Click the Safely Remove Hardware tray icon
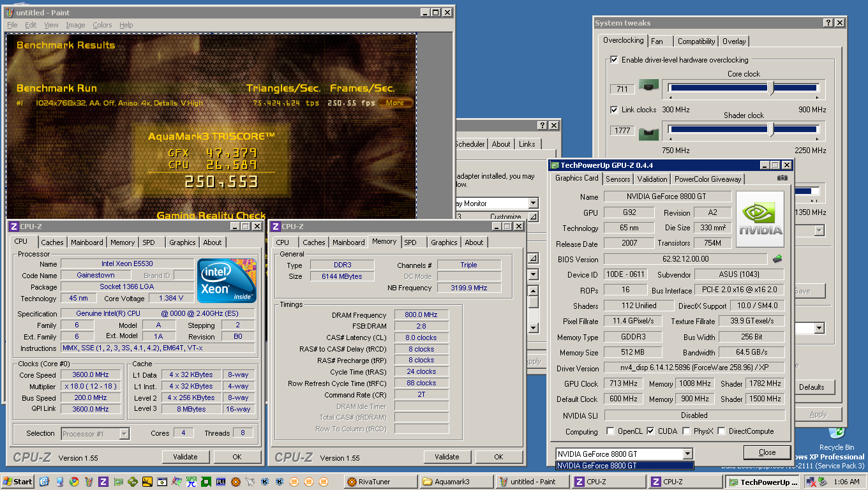Image resolution: width=868 pixels, height=490 pixels. 823,481
